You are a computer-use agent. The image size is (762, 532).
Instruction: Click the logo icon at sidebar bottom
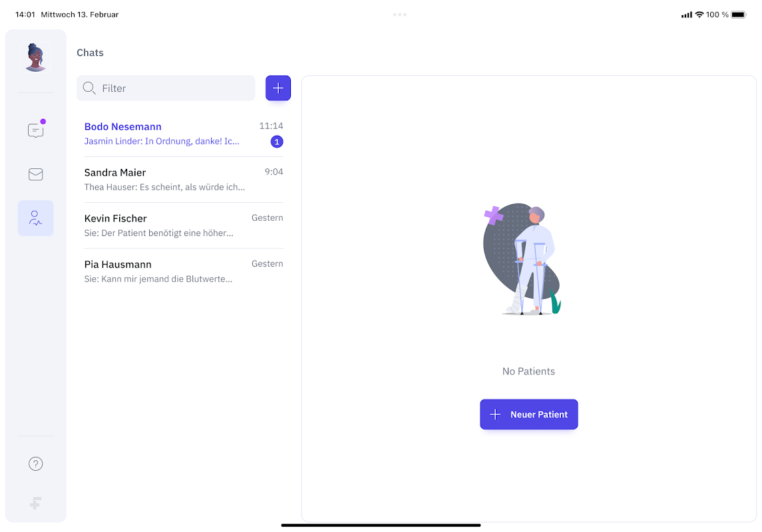[35, 503]
